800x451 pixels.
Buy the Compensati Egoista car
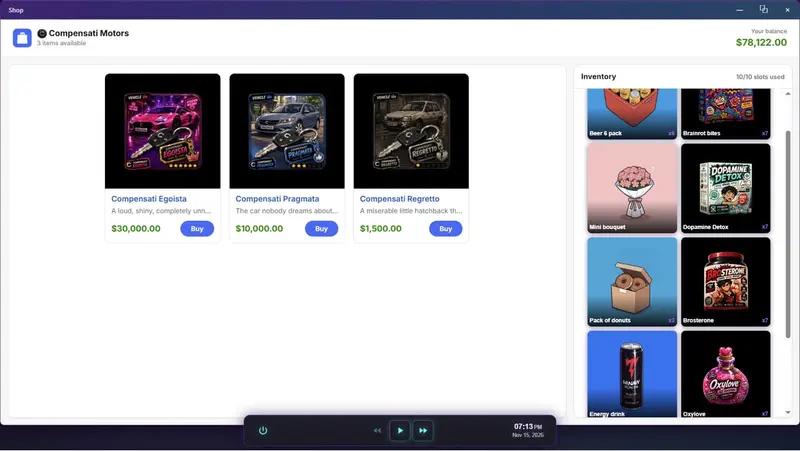click(197, 229)
